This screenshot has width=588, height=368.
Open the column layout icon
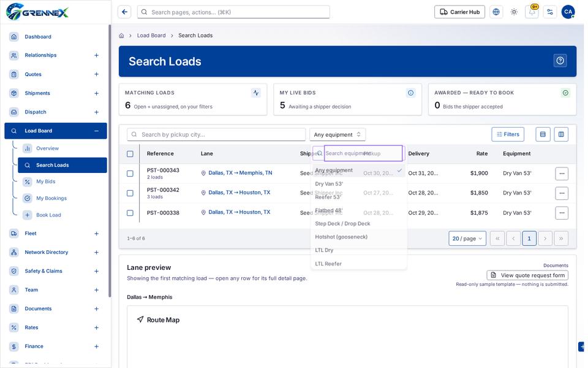(561, 134)
